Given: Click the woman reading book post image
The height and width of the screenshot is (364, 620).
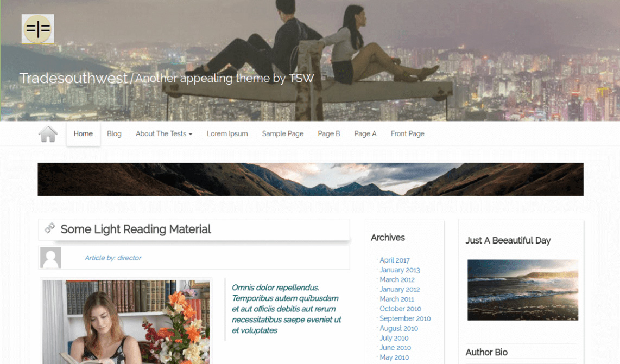Looking at the screenshot, I should click(x=126, y=322).
